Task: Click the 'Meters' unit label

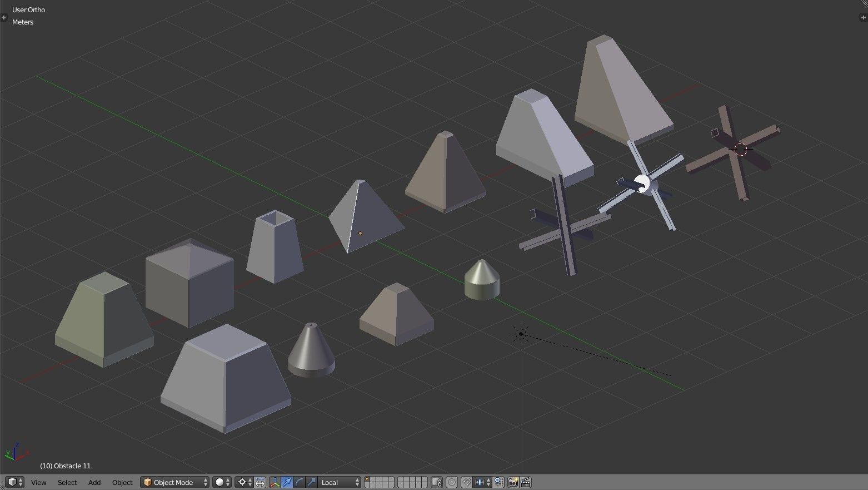Action: point(23,22)
